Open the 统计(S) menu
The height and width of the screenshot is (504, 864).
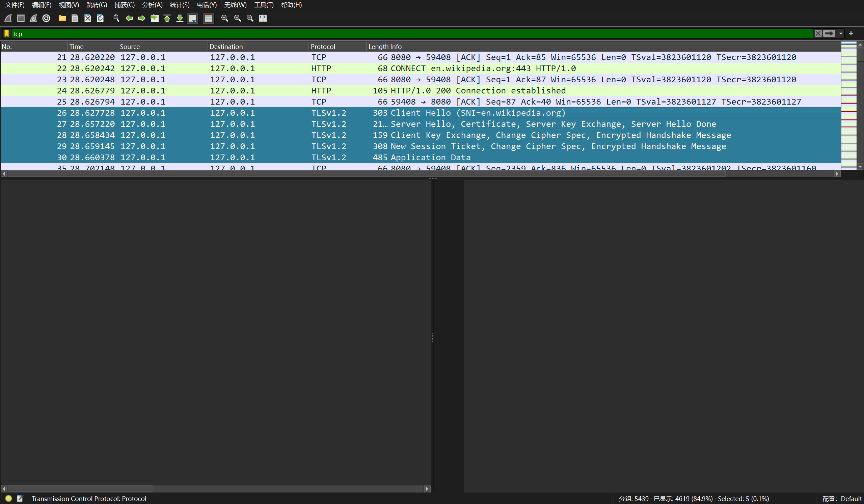(x=179, y=5)
